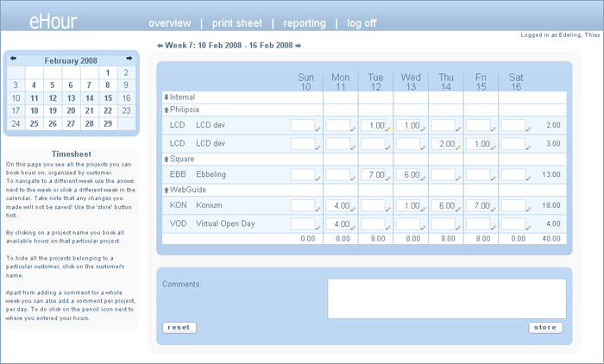Viewport: 604px width, 364px height.
Task: Click second LCD dev Thursday hours field
Action: pyautogui.click(x=443, y=144)
